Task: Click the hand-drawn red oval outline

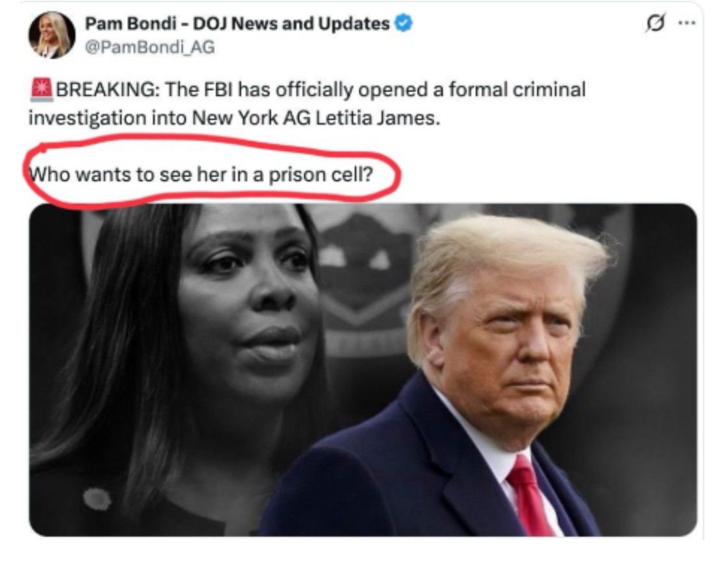Action: 212,172
